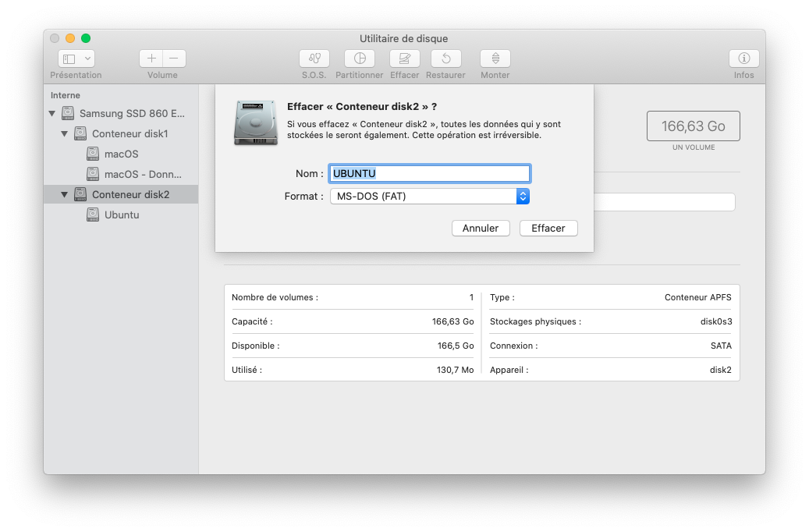Click the Interne sidebar heading
The image size is (809, 532).
(65, 95)
